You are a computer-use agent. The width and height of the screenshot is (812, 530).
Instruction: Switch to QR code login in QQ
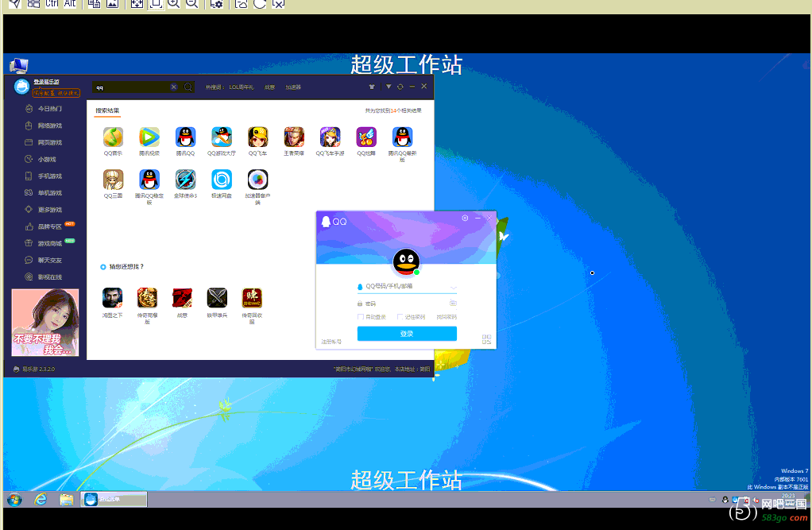coord(486,339)
